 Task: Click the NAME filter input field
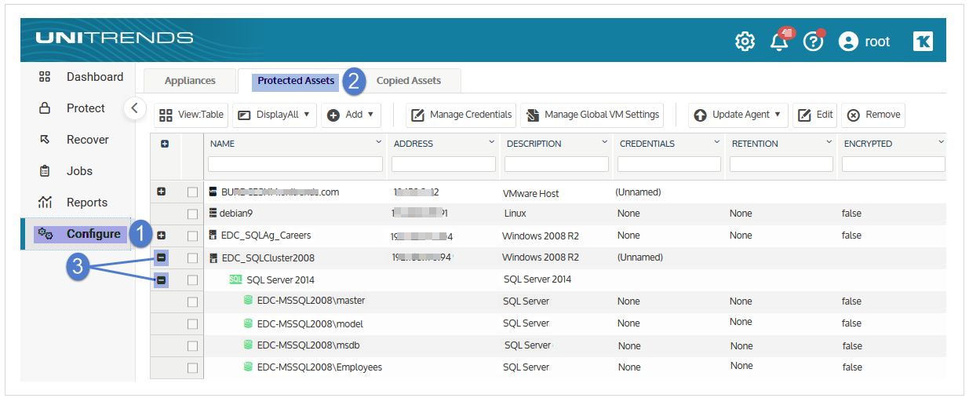[x=295, y=164]
